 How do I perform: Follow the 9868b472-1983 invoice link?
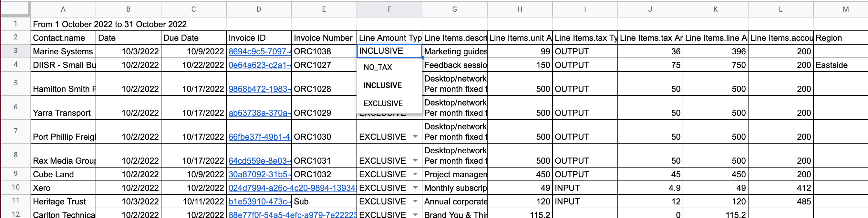(260, 89)
